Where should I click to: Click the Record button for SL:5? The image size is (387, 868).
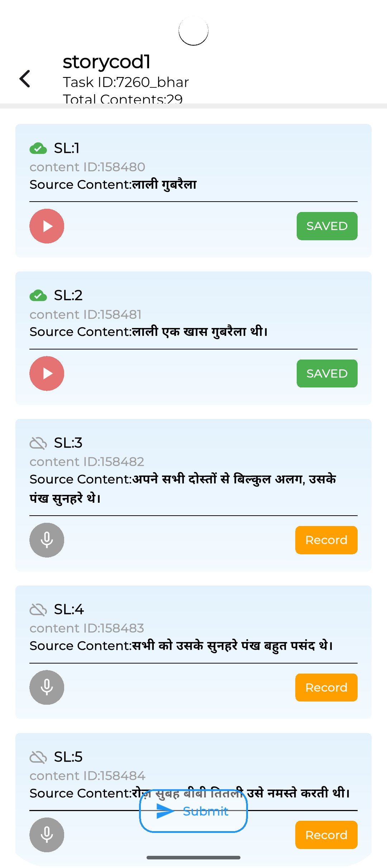click(326, 835)
